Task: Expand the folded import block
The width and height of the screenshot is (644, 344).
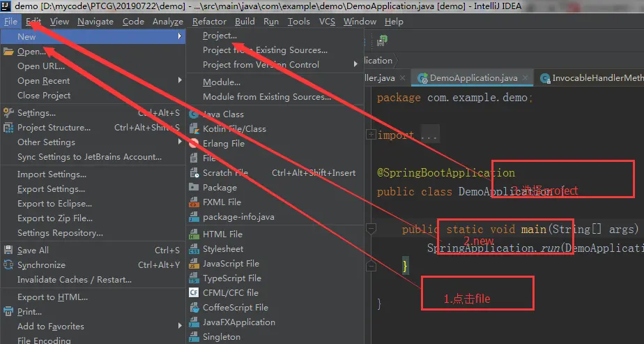Action: point(371,135)
